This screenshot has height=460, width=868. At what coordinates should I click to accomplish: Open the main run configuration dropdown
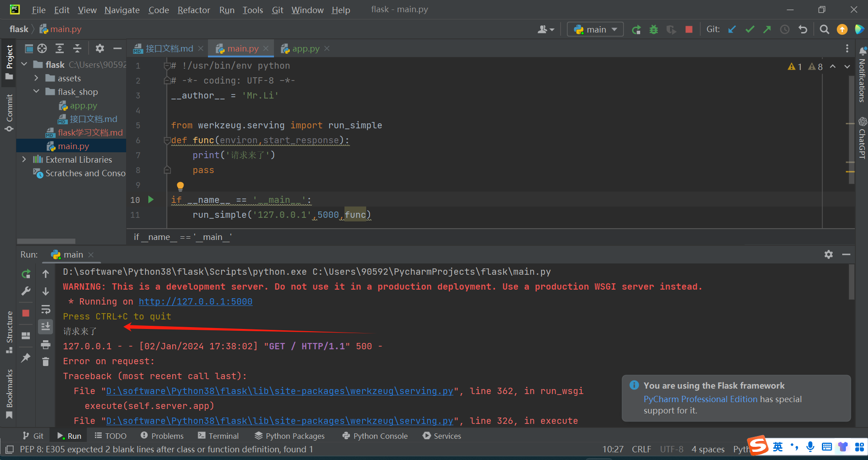[595, 29]
